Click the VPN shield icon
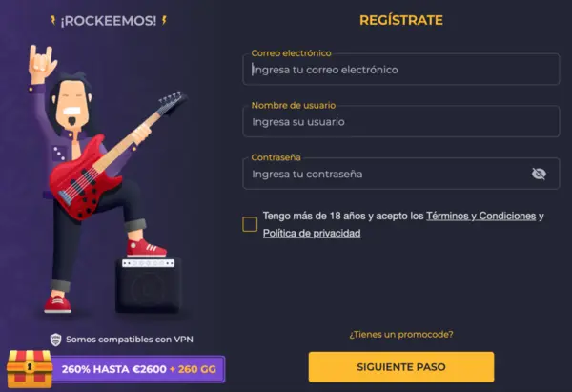The image size is (572, 392). (x=55, y=340)
